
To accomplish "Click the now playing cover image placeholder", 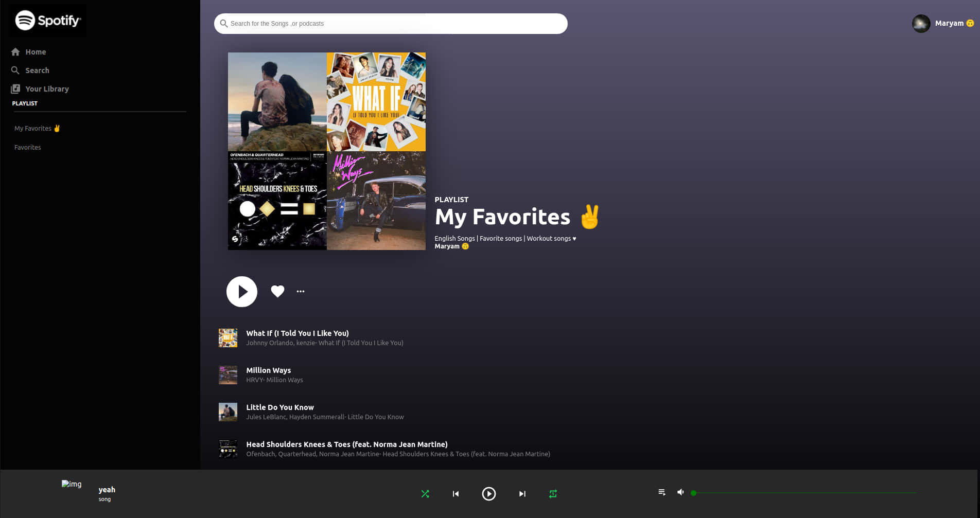I will pos(72,484).
